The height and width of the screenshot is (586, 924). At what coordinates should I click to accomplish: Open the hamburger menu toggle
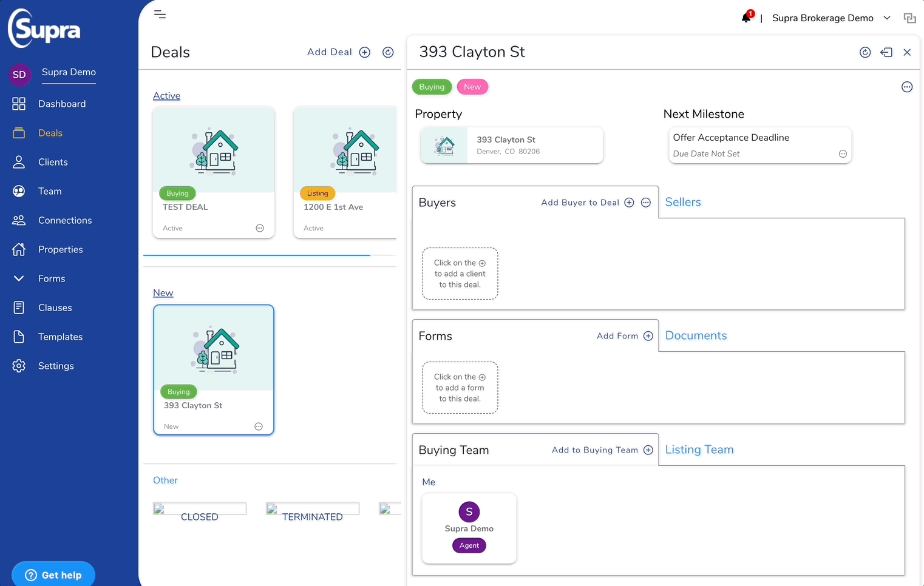click(160, 15)
